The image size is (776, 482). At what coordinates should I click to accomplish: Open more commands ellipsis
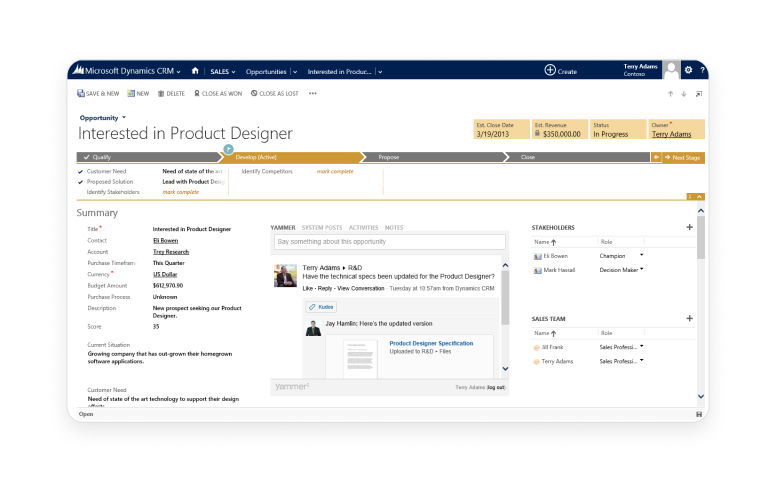pyautogui.click(x=313, y=93)
